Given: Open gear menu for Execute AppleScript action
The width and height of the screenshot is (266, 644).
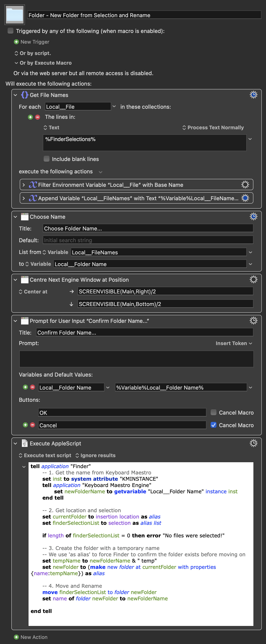Looking at the screenshot, I should coord(253,443).
